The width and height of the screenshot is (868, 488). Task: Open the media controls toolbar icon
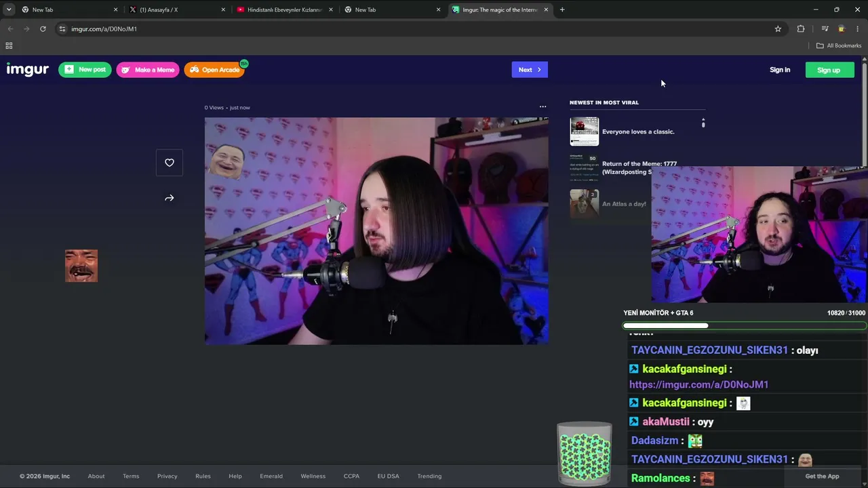click(825, 29)
